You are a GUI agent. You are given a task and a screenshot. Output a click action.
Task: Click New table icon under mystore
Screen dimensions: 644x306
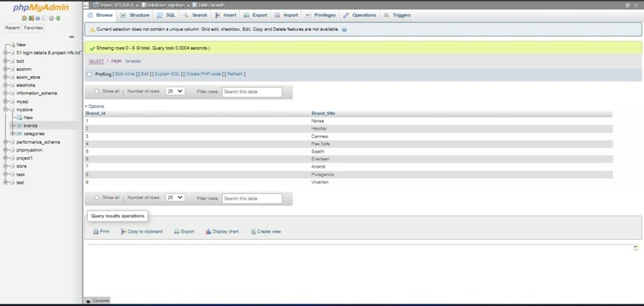(x=19, y=118)
